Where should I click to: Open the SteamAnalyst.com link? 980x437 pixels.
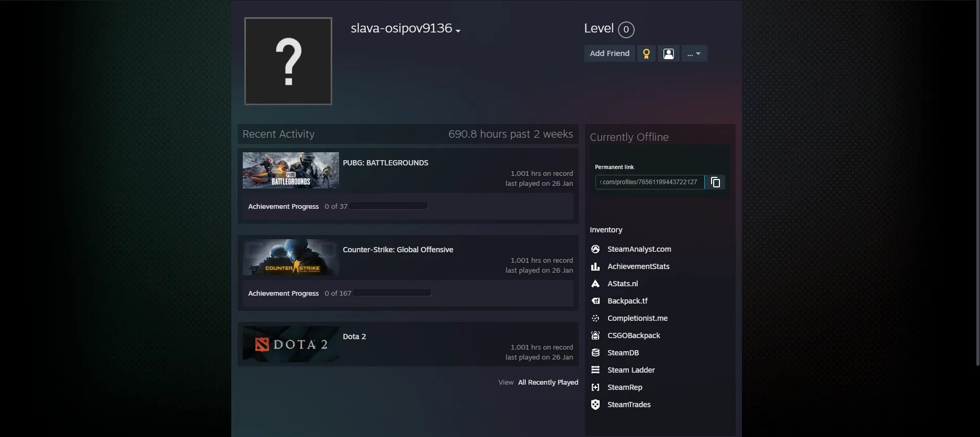[x=639, y=249]
